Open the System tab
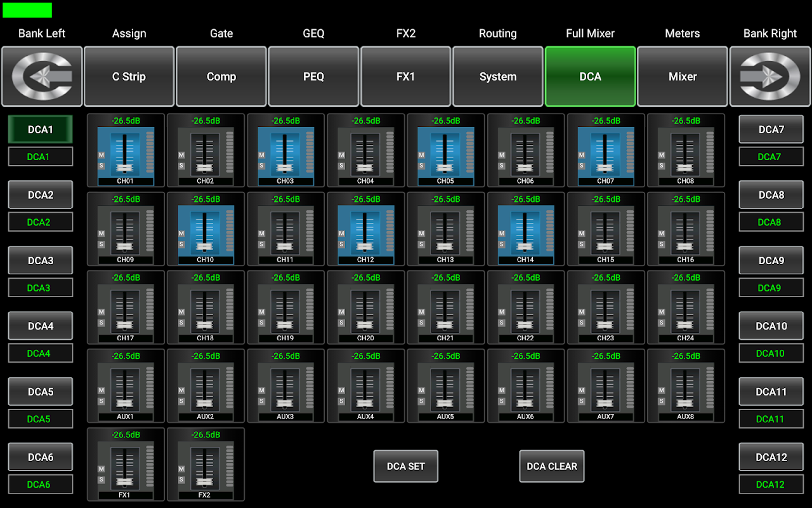This screenshot has width=812, height=508. tap(498, 76)
